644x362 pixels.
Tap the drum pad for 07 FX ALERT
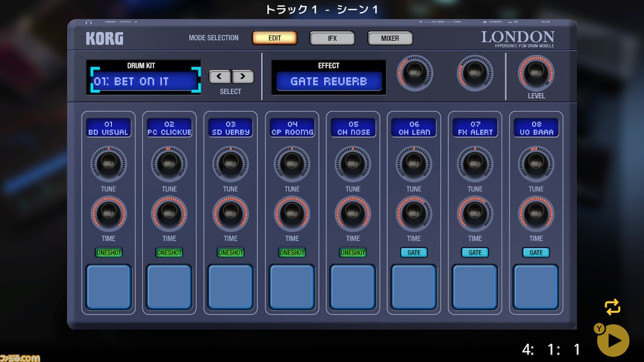(475, 287)
